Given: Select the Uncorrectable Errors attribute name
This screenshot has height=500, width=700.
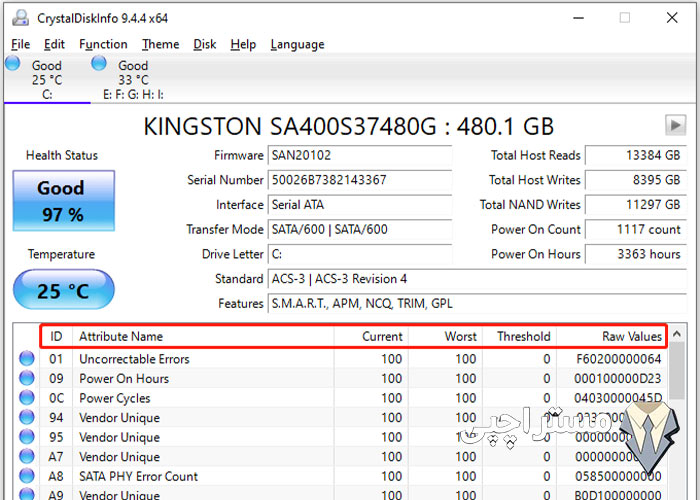Looking at the screenshot, I should click(134, 359).
